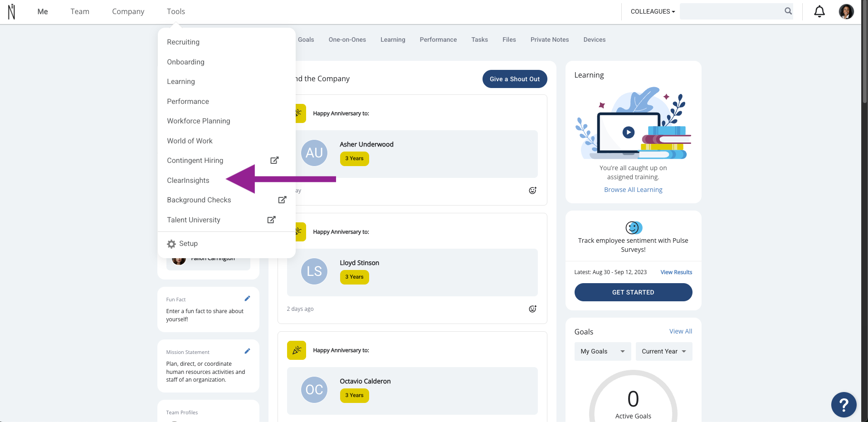Edit the Fun Fact with pencil icon

coord(247,299)
